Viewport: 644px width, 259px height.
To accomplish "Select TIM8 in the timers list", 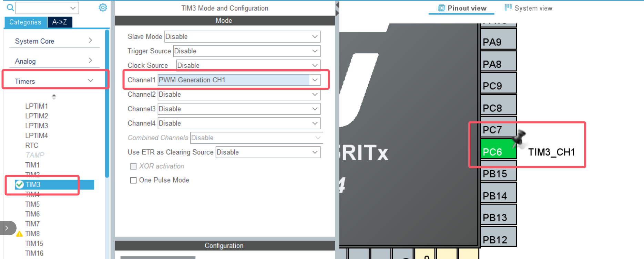I will (x=32, y=234).
